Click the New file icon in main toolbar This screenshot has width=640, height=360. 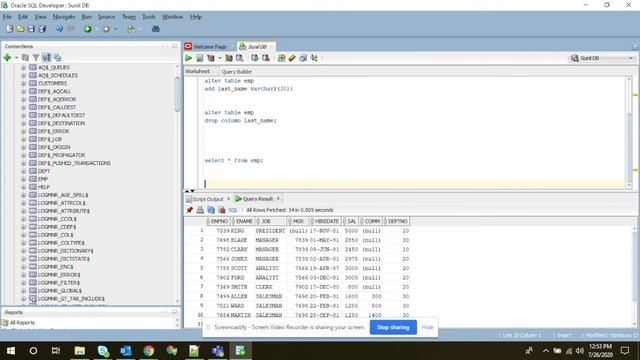9,29
